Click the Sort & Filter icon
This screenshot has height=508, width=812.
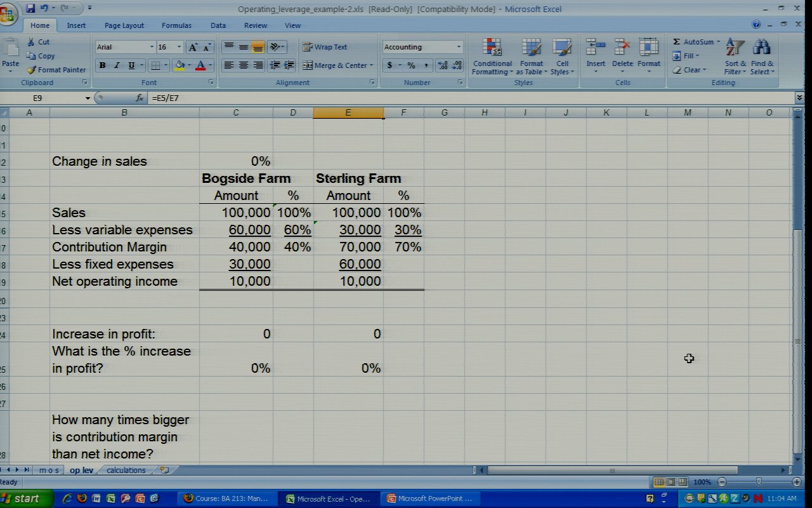click(735, 49)
